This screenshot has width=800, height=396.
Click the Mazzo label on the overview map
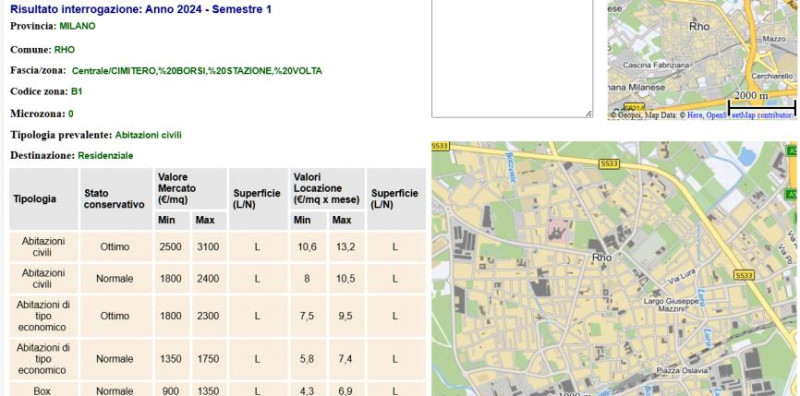(x=774, y=39)
